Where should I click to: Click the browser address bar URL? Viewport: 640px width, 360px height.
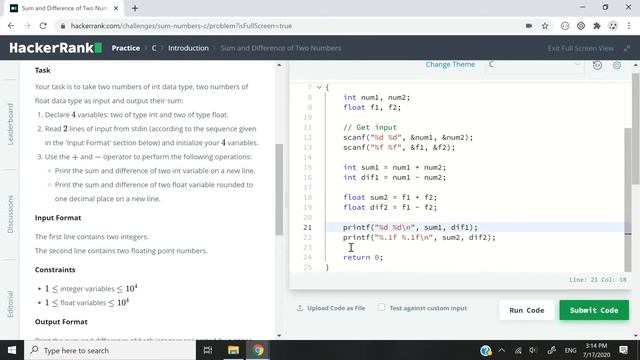(x=181, y=26)
